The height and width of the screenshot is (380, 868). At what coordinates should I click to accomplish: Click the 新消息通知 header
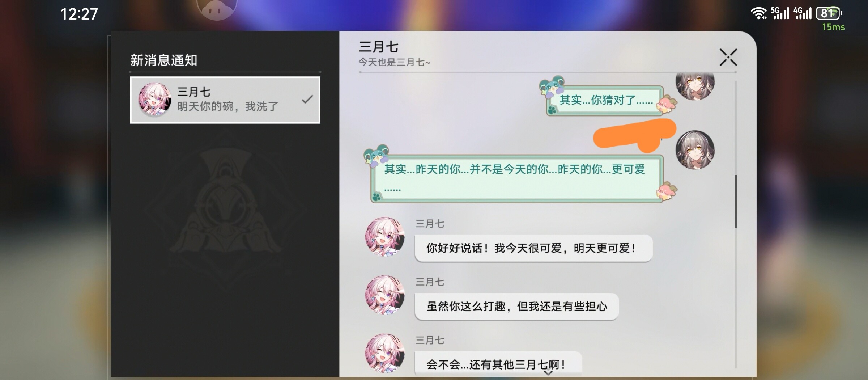[x=164, y=60]
